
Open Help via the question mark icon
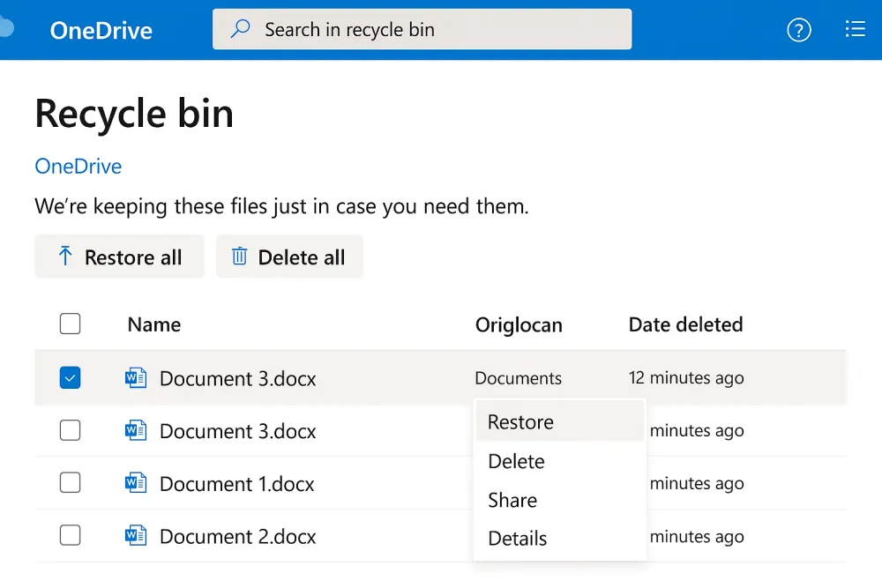(799, 29)
